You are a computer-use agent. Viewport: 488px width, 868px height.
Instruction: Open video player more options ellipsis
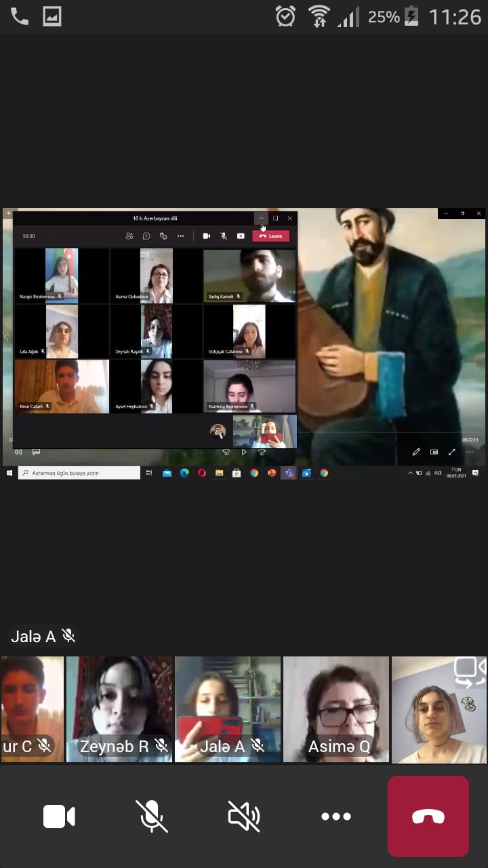(x=469, y=452)
